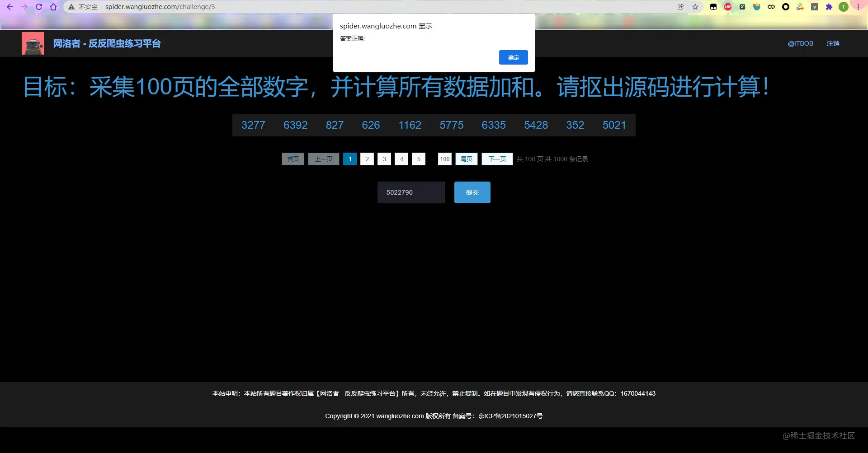Click the address bar URL spider.wangluozhe.com/challenge/3
The image size is (868, 453).
coord(160,7)
